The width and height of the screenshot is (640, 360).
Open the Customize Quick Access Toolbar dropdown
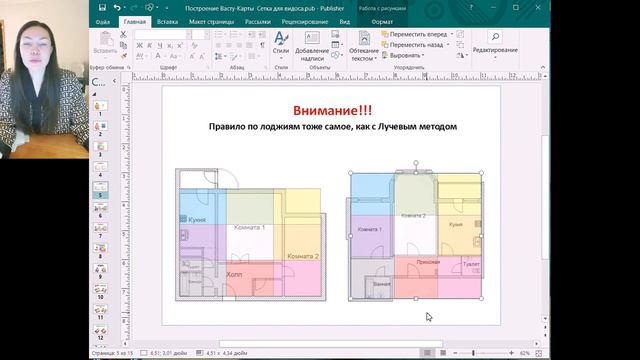(167, 8)
